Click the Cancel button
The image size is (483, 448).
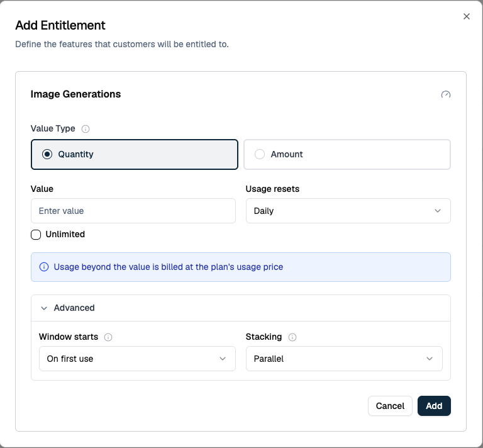point(390,406)
